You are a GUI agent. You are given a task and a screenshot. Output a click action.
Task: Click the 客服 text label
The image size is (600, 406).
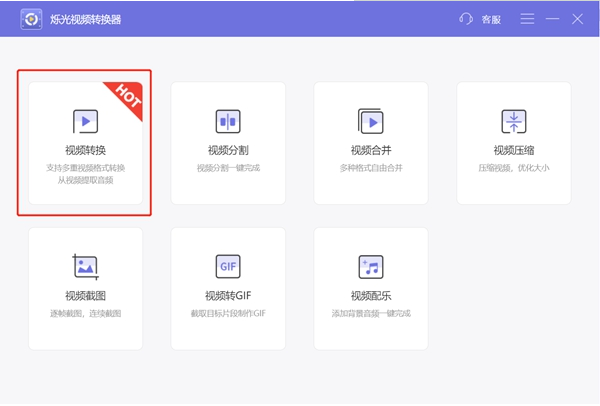[x=491, y=19]
